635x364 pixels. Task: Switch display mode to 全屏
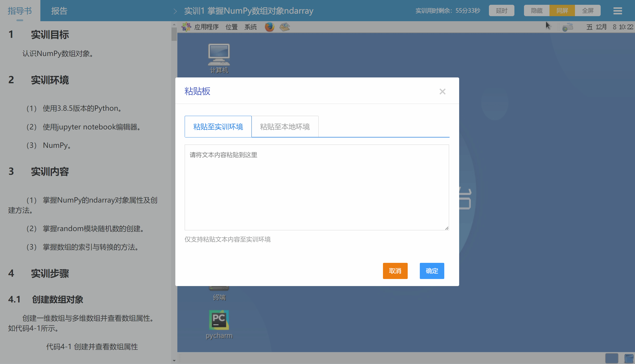588,11
